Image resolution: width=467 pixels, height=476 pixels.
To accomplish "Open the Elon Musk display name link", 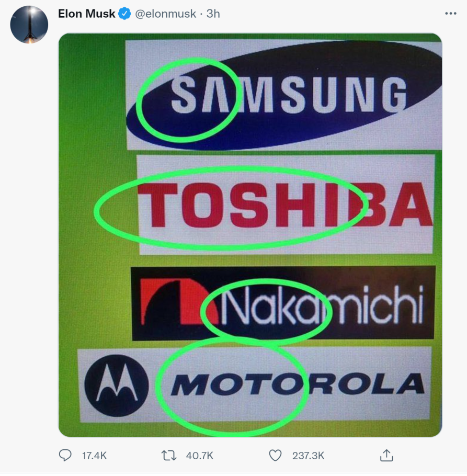I will point(86,14).
